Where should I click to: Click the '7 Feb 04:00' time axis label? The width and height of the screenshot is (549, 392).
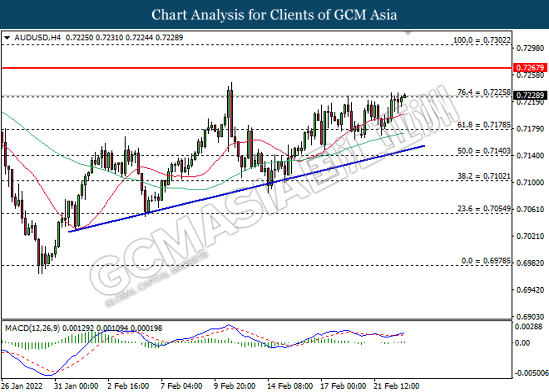point(181,386)
